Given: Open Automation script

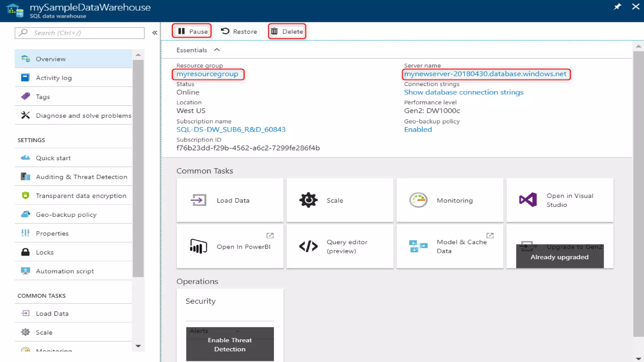Looking at the screenshot, I should click(73, 271).
